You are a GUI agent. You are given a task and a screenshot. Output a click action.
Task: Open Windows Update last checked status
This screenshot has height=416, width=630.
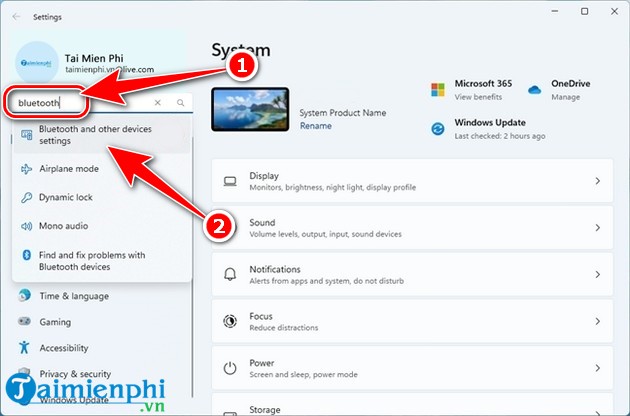pyautogui.click(x=500, y=136)
